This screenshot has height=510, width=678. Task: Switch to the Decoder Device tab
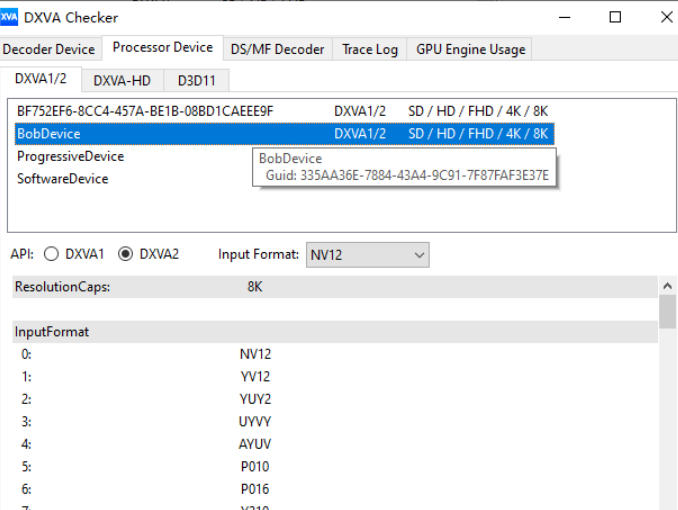[49, 49]
